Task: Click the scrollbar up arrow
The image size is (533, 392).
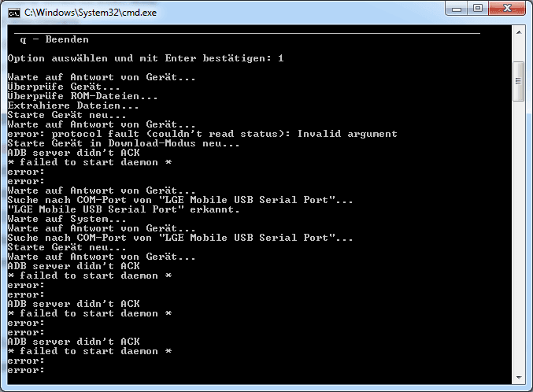Action: tap(519, 32)
